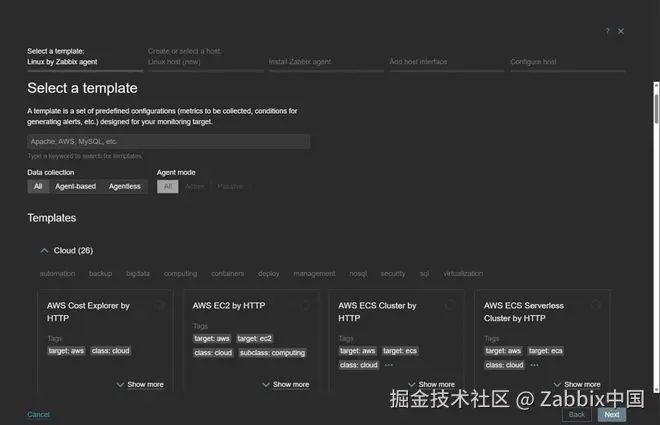Viewport: 660px width, 425px height.
Task: Filter Cloud templates by automation subclass
Action: point(57,274)
